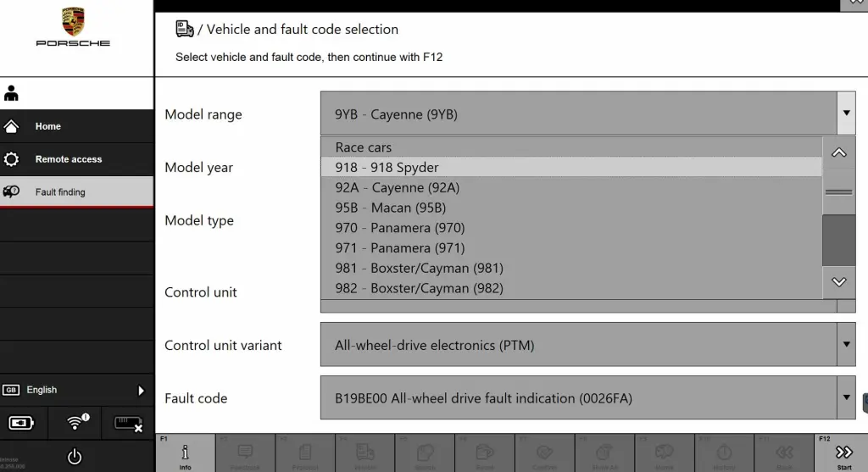The width and height of the screenshot is (868, 472).
Task: Pick 971 - Panamera (971) from list
Action: (399, 248)
